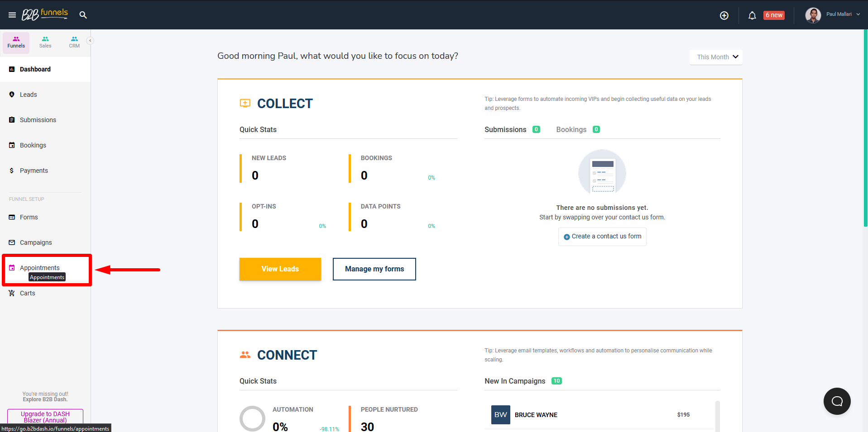Click the $195 amount for Bruce Wayne
Screen dimensions: 868x432
click(683, 415)
